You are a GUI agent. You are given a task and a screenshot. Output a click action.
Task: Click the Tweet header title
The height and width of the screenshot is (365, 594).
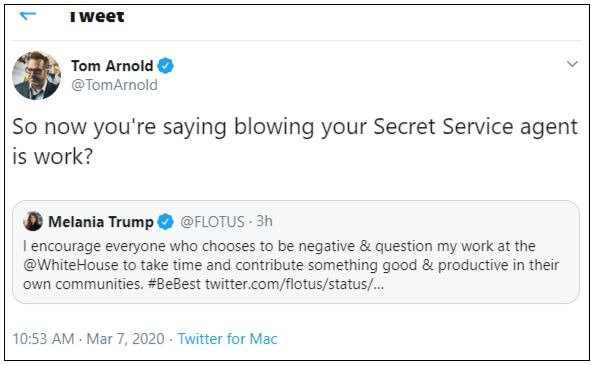pyautogui.click(x=97, y=17)
